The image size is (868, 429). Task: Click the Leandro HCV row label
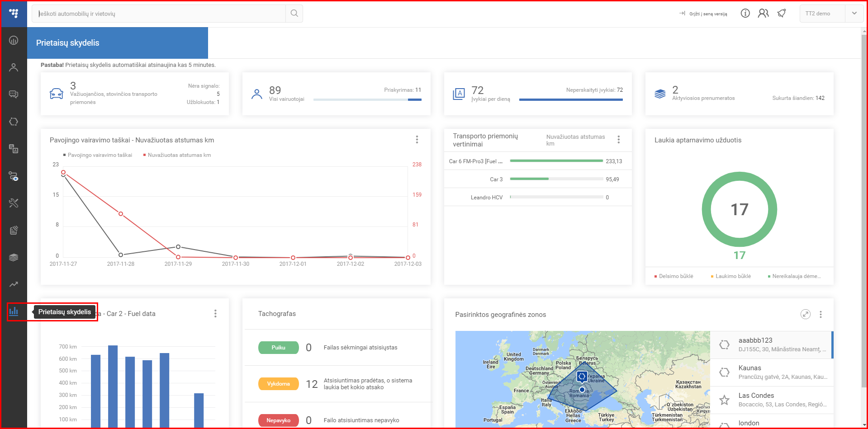487,198
